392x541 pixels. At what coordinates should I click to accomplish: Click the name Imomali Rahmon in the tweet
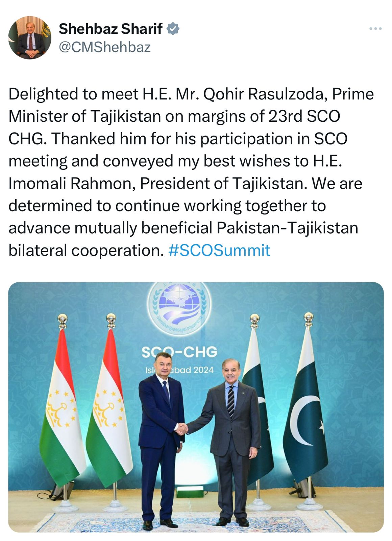(x=72, y=184)
